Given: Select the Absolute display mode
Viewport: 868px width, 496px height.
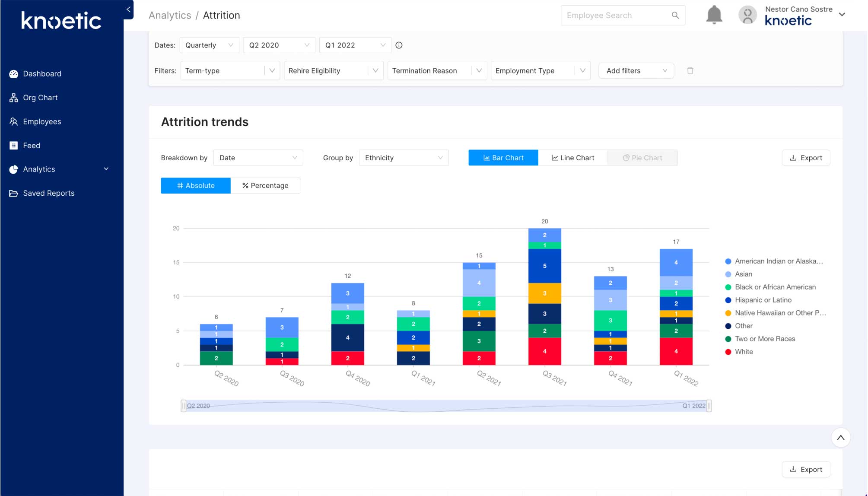Looking at the screenshot, I should tap(195, 185).
